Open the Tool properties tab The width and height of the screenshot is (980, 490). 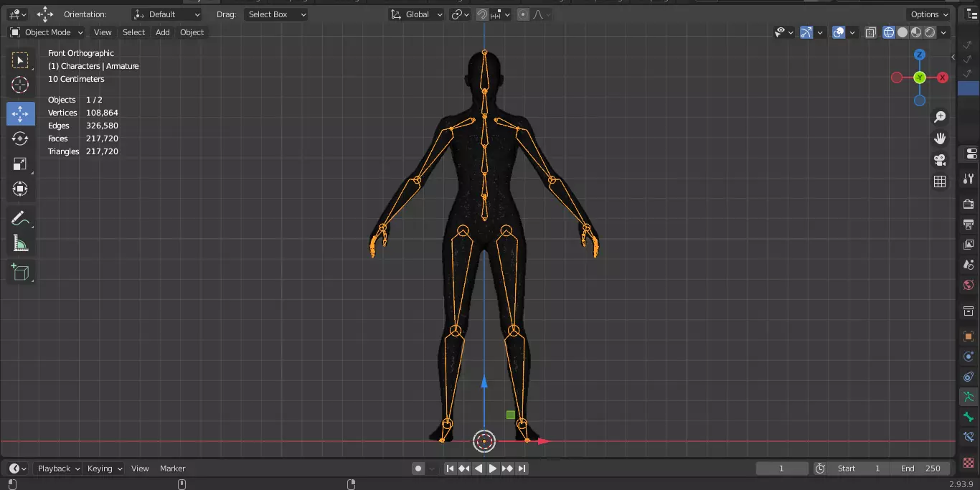coord(969,178)
